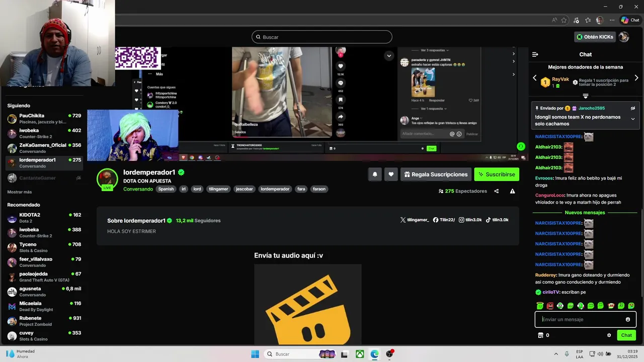Open the KICKs shop icon below chat
The height and width of the screenshot is (362, 644).
[541, 335]
